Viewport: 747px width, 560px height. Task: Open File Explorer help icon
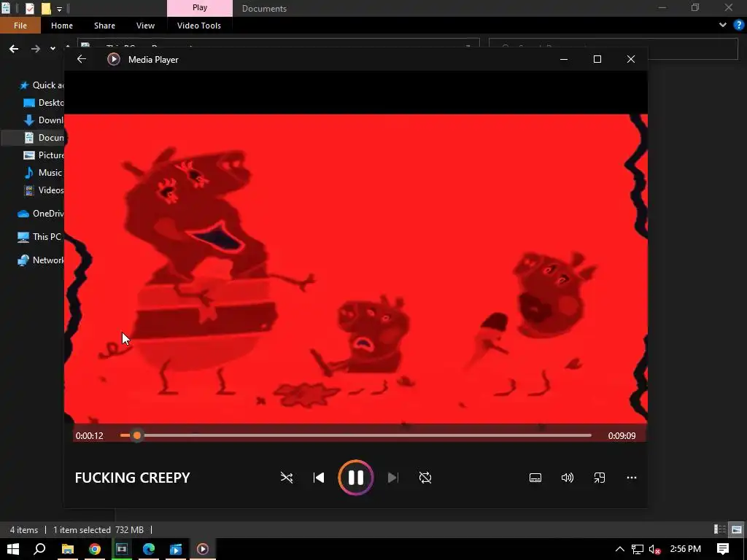coord(739,26)
